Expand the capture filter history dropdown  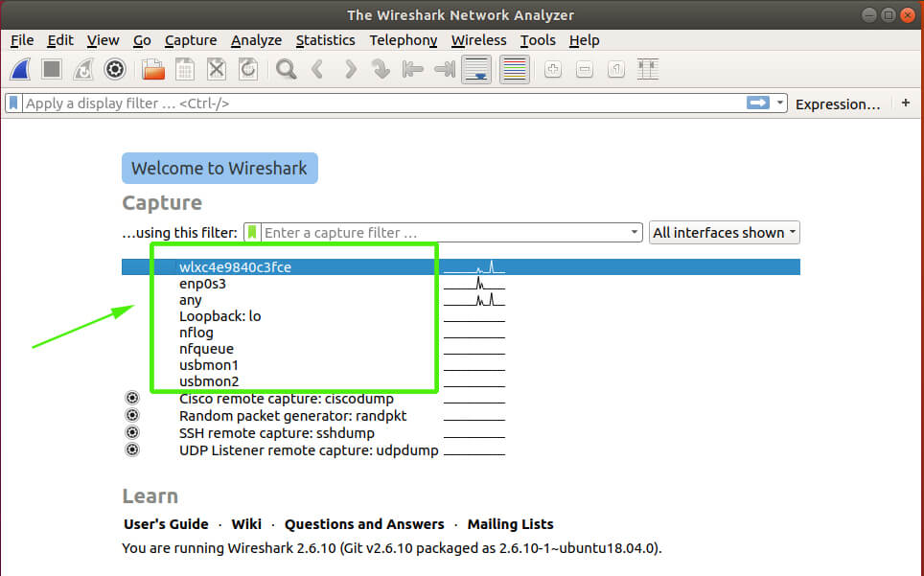635,233
